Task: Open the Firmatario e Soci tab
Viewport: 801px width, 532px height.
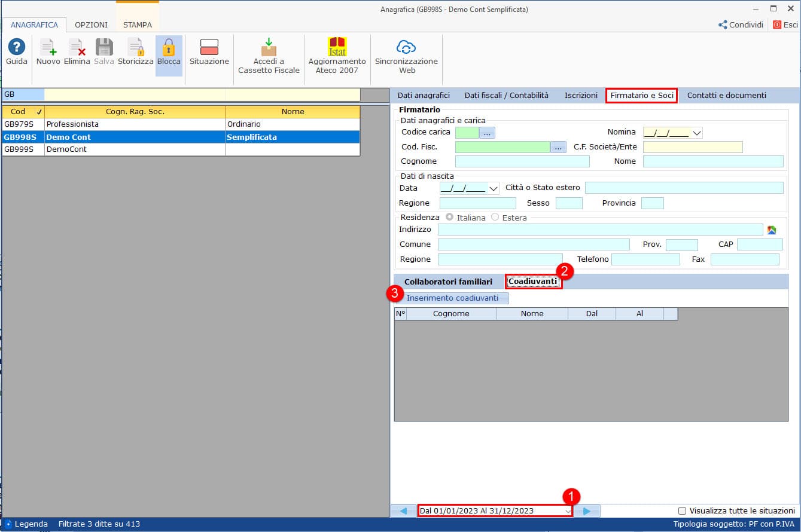Action: (642, 96)
